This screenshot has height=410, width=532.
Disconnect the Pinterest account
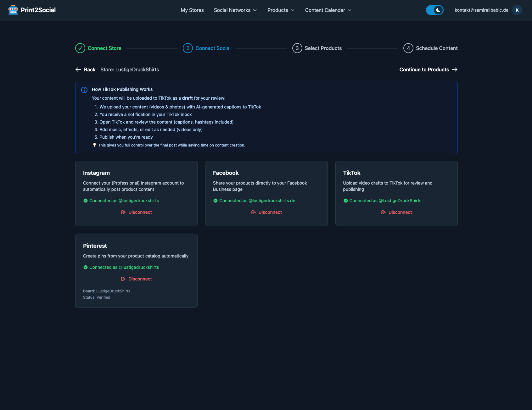[x=137, y=279]
